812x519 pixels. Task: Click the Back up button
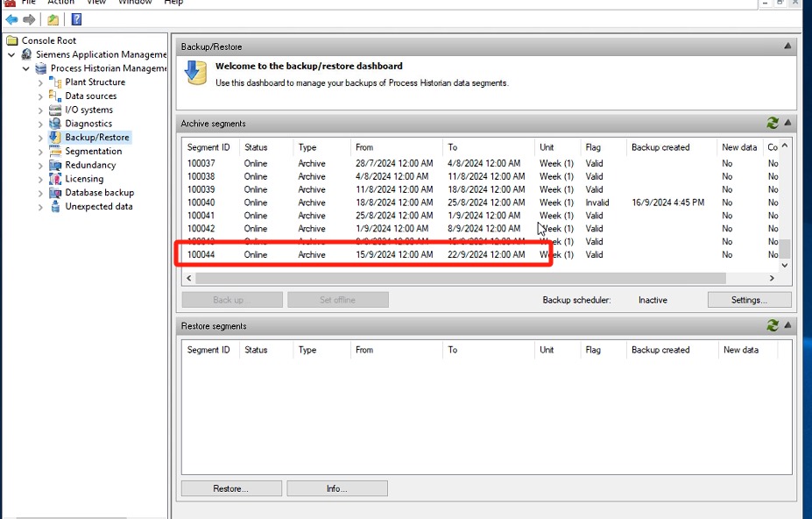pos(232,300)
